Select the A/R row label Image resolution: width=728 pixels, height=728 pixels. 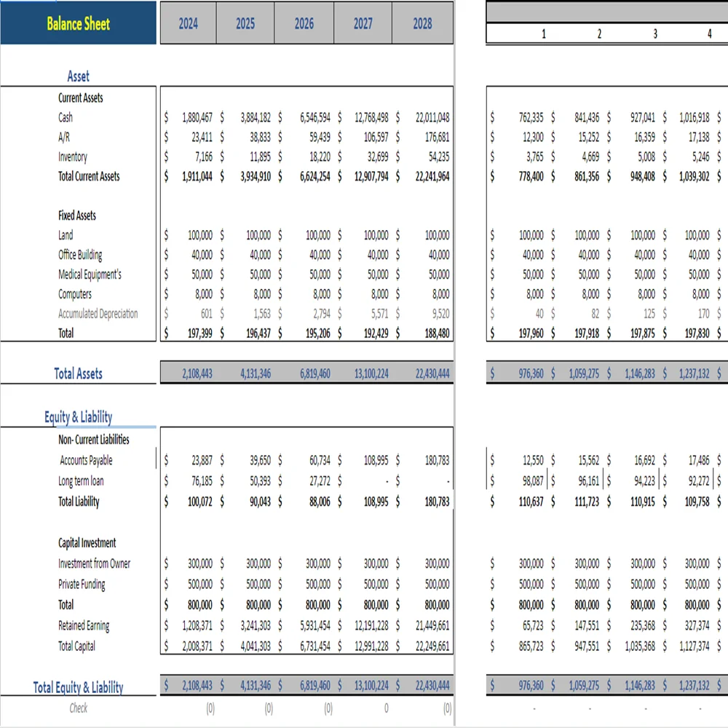pyautogui.click(x=64, y=137)
